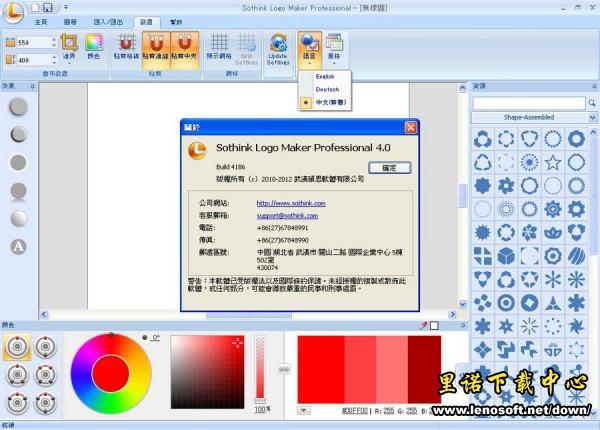Click the resource search magnifier icon
Screen dimensions: 600x430
(592, 103)
